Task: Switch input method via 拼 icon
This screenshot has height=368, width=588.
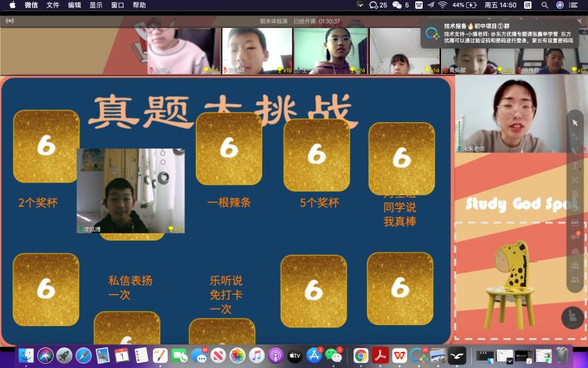Action: tap(528, 5)
